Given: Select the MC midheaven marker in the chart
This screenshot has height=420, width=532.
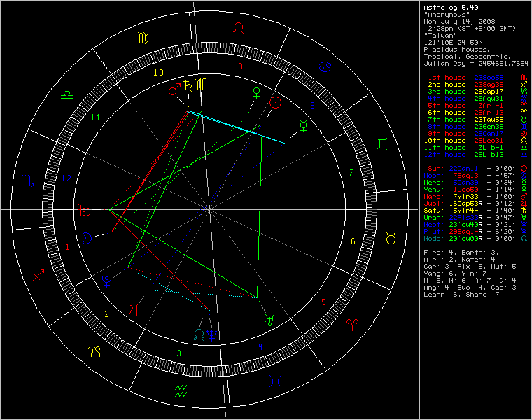Looking at the screenshot, I should point(200,85).
